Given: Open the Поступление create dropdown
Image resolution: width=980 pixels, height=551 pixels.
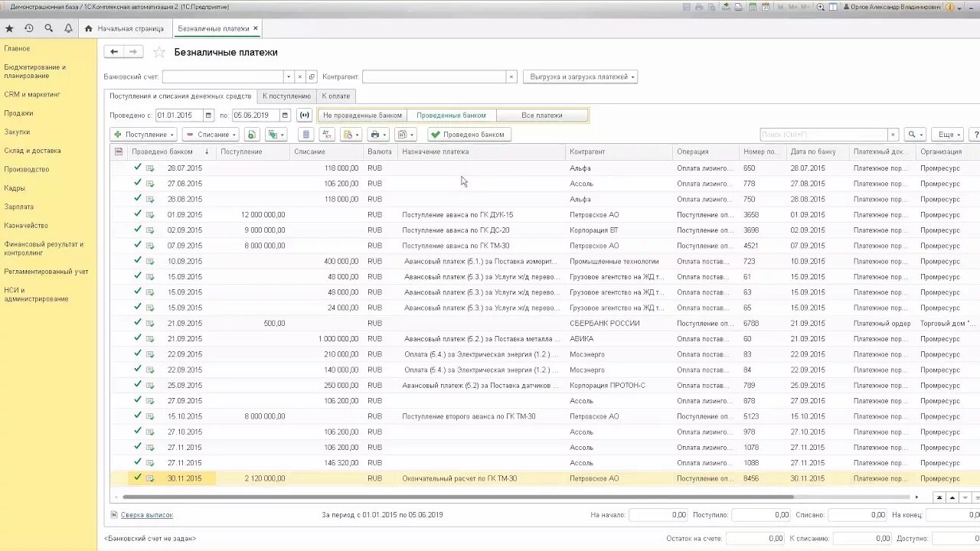Looking at the screenshot, I should pos(144,135).
